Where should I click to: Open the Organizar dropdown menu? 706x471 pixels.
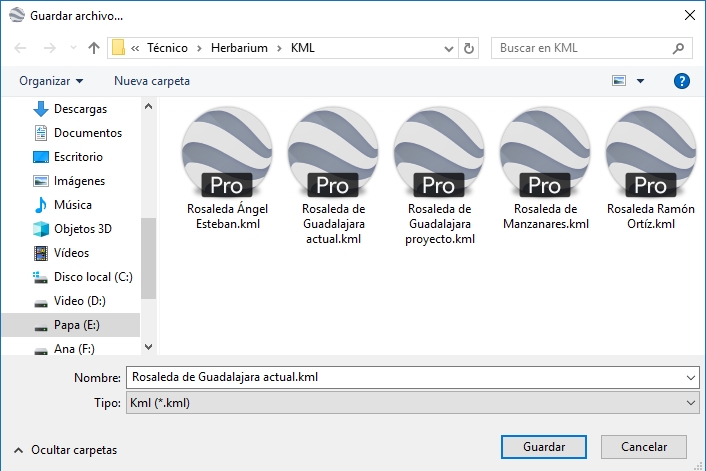click(51, 80)
